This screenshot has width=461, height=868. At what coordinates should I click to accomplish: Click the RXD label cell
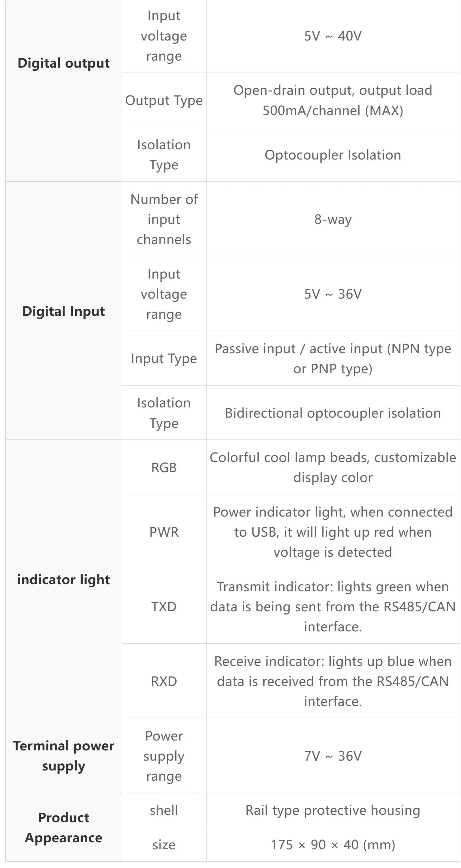pyautogui.click(x=164, y=681)
